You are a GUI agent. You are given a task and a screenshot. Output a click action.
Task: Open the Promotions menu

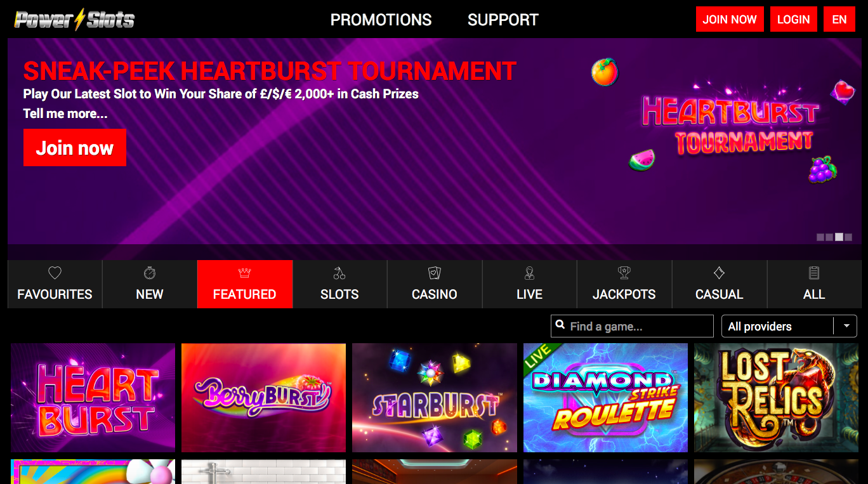(x=381, y=20)
